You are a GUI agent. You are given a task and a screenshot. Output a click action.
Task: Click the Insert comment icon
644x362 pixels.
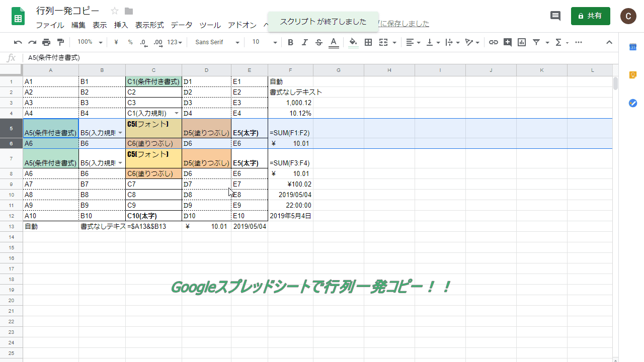click(x=508, y=42)
